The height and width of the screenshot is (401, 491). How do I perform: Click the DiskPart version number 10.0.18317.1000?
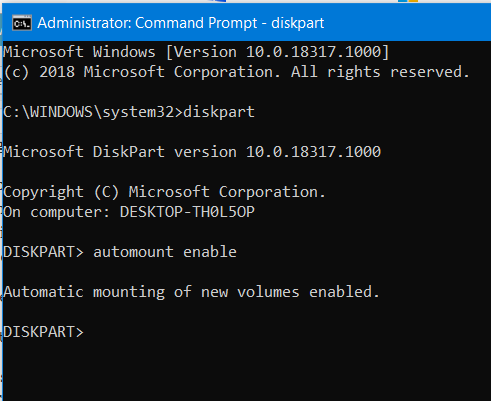pyautogui.click(x=313, y=152)
